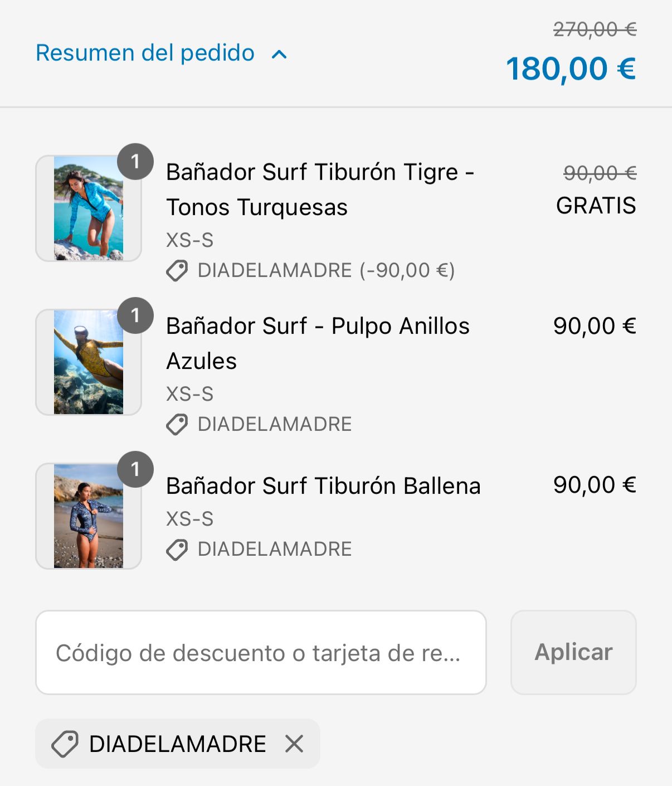Image resolution: width=672 pixels, height=786 pixels.
Task: Select Bañador Surf Pulpo Anillos Azules title
Action: (318, 343)
